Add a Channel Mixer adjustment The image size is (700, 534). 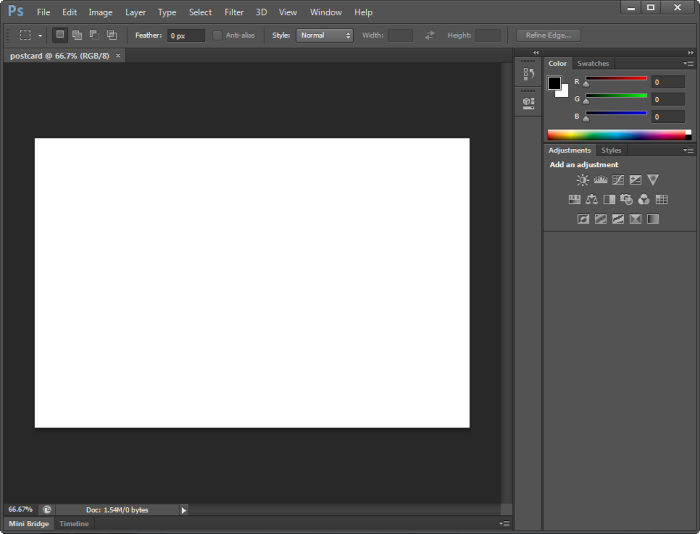(x=644, y=199)
